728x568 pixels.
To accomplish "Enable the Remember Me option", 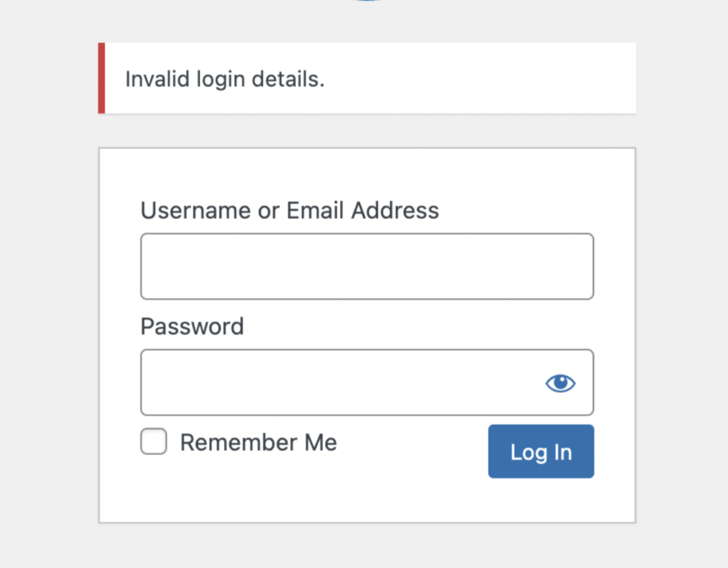I will pos(153,441).
